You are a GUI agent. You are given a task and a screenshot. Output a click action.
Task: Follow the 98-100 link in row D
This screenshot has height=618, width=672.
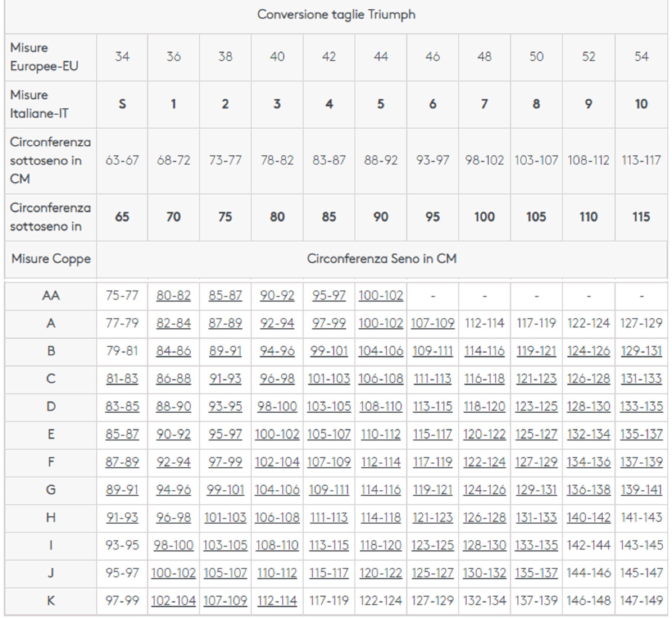pos(277,406)
